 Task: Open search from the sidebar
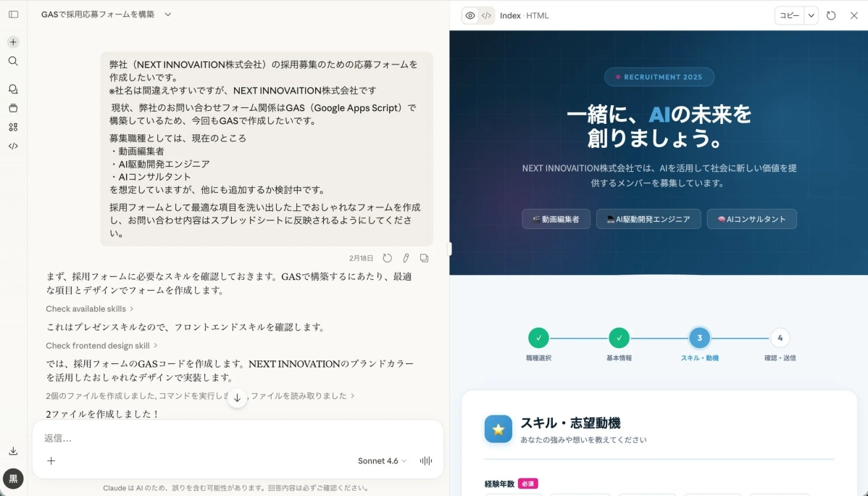point(13,61)
